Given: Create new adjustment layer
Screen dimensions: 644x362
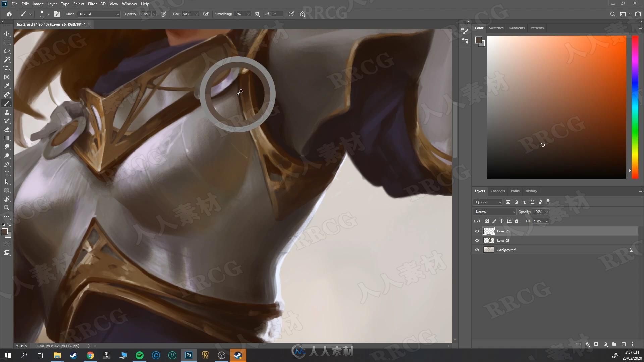Looking at the screenshot, I should 605,344.
